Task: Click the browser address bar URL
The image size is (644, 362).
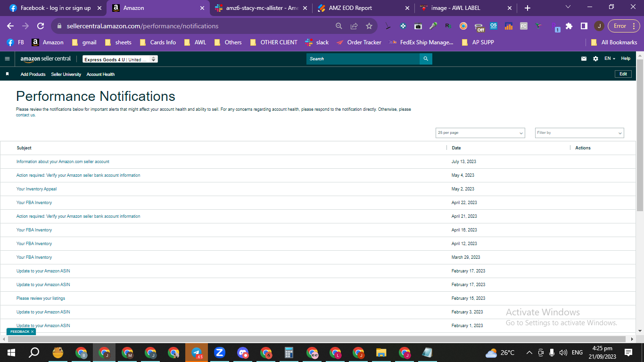Action: [x=142, y=26]
